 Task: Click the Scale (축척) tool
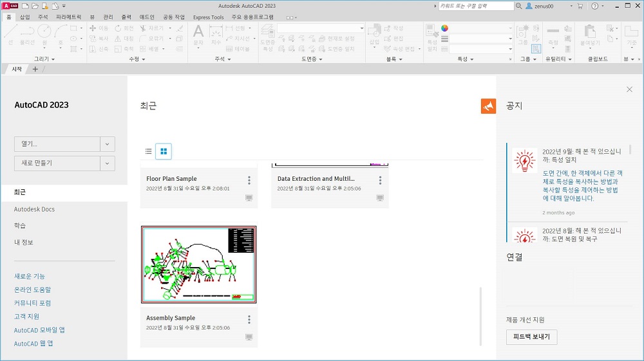124,48
